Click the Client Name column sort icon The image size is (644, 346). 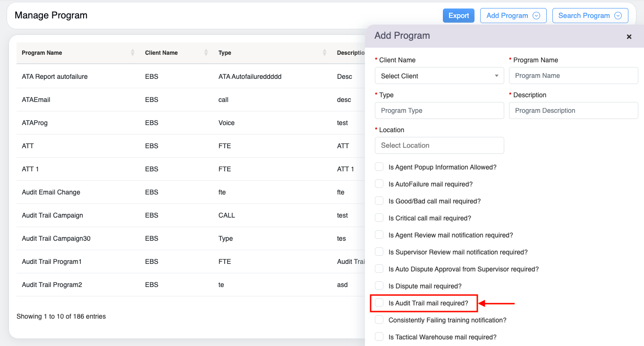click(x=206, y=53)
